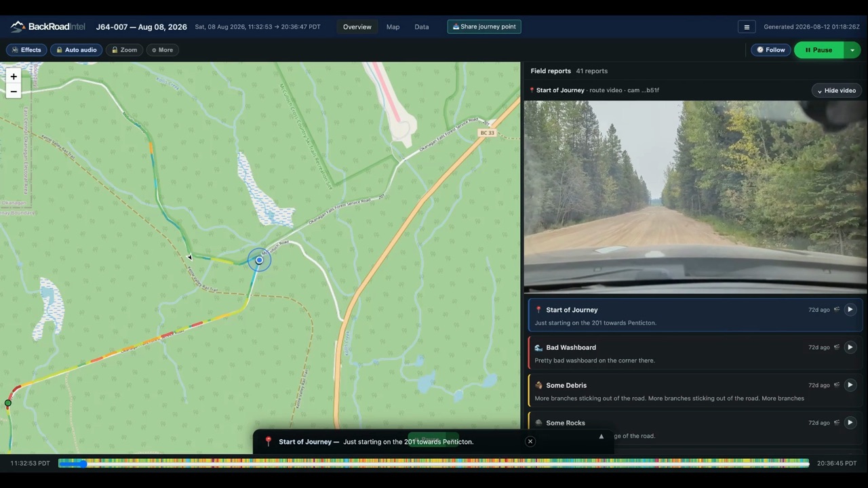
Task: Expand the caption banner with the up triangle
Action: [601, 436]
